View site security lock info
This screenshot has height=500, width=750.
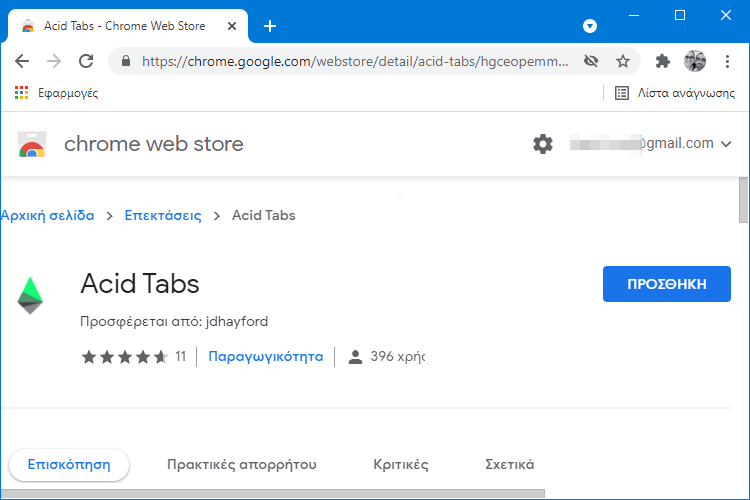[126, 61]
